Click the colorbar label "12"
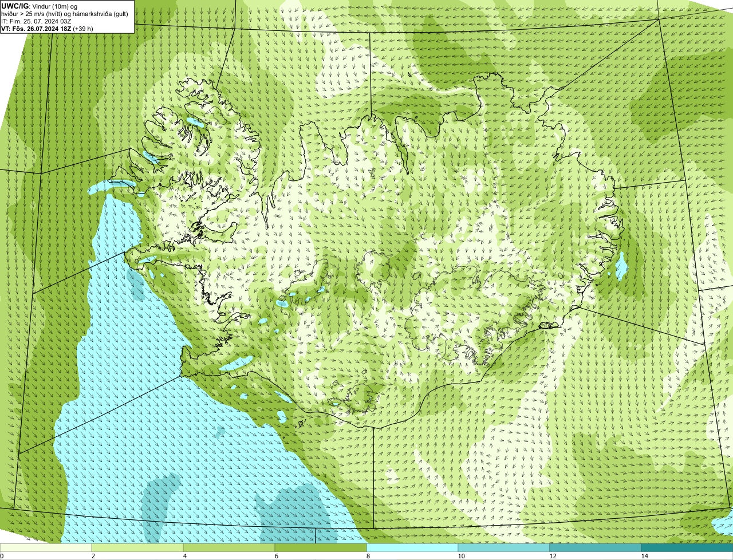733x560 pixels. click(553, 556)
